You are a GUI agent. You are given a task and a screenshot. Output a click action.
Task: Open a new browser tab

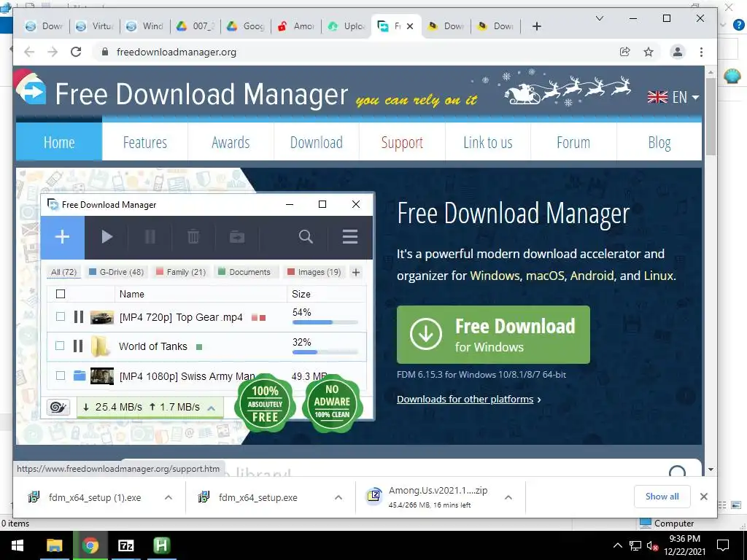tap(536, 26)
